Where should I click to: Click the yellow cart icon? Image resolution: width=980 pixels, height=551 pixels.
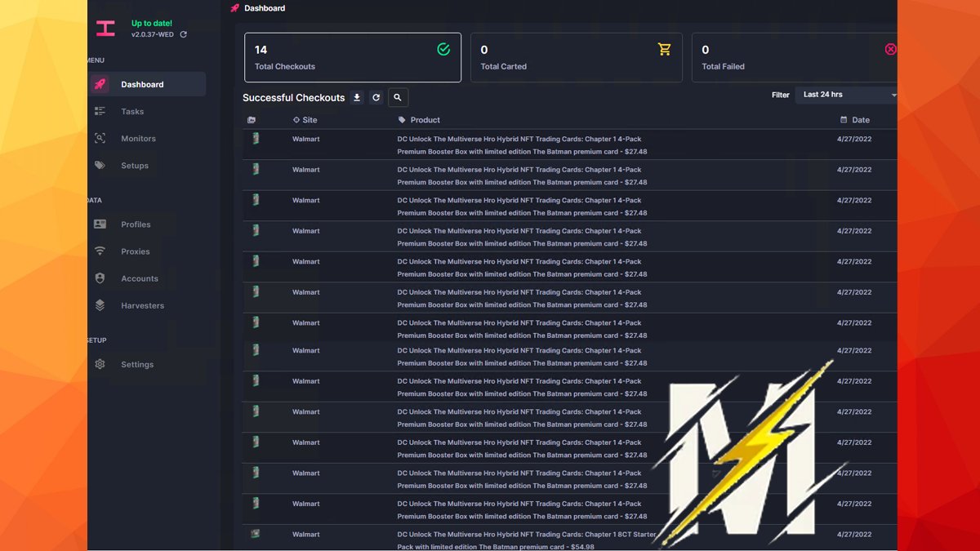pos(665,50)
